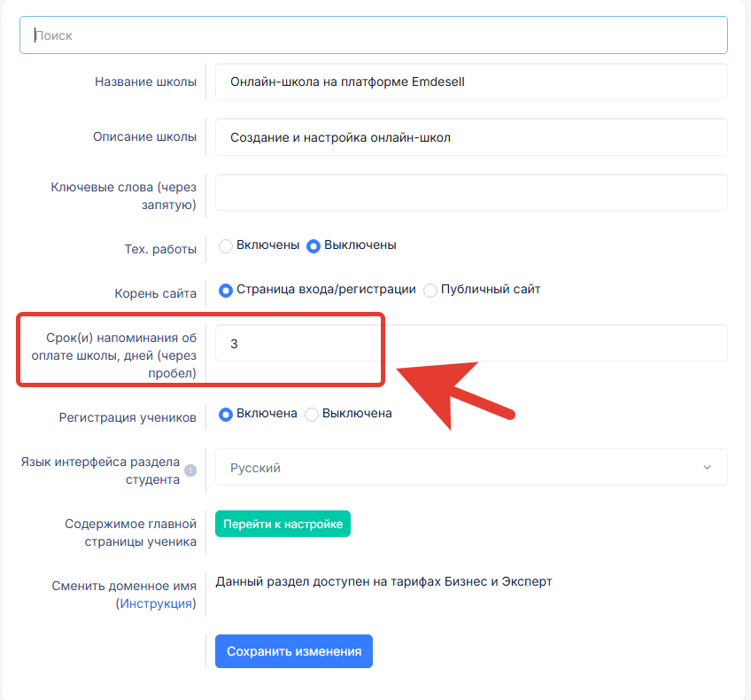This screenshot has width=751, height=700.
Task: Click the Включена label for student registration
Action: [x=267, y=413]
